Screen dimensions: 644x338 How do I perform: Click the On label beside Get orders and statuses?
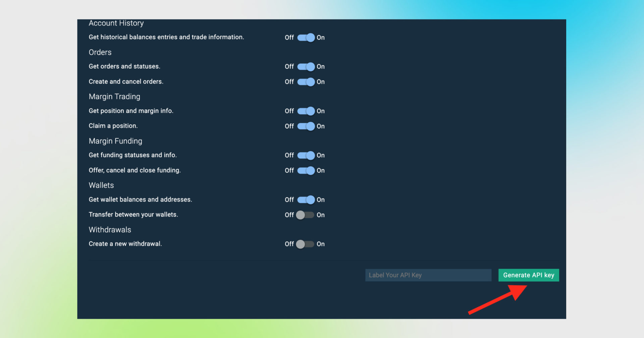[x=321, y=66]
